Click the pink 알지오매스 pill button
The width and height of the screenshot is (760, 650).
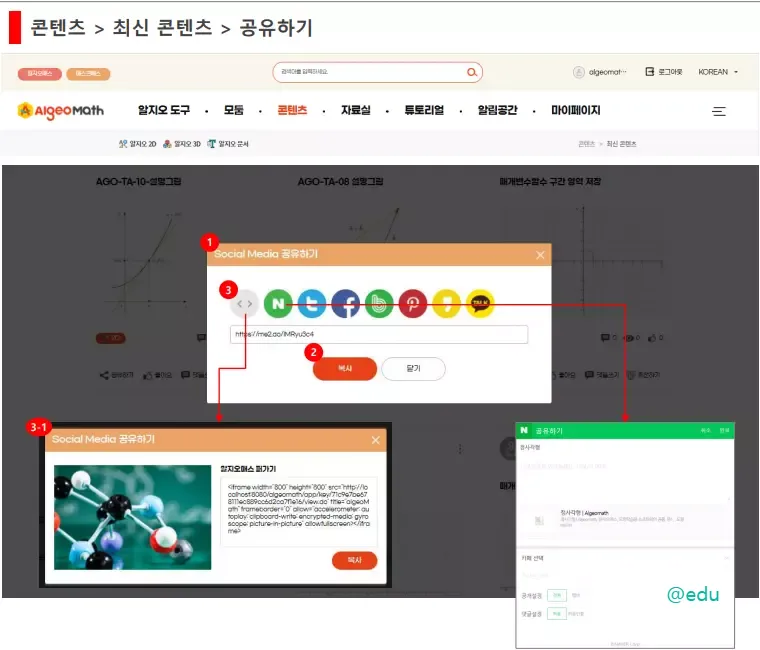pyautogui.click(x=40, y=74)
